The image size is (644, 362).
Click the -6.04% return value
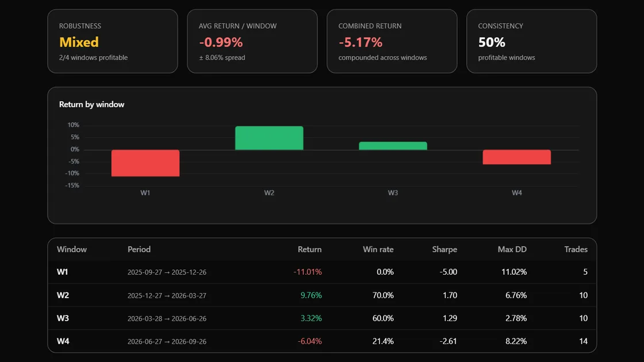pyautogui.click(x=310, y=341)
